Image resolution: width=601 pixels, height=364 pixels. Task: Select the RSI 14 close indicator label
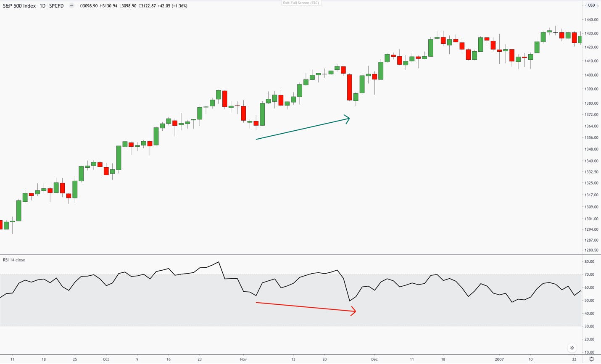pos(14,260)
